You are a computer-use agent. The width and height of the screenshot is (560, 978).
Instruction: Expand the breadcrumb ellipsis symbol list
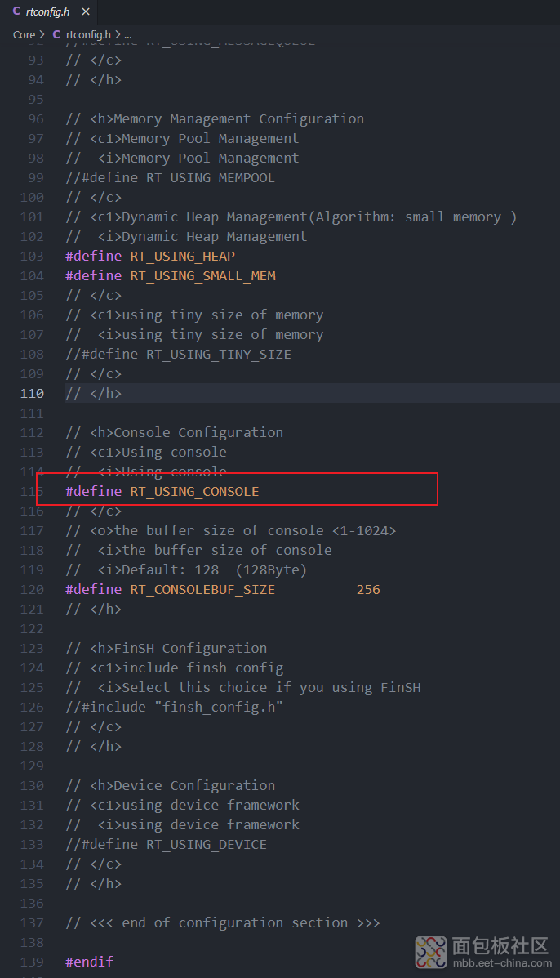coord(127,35)
